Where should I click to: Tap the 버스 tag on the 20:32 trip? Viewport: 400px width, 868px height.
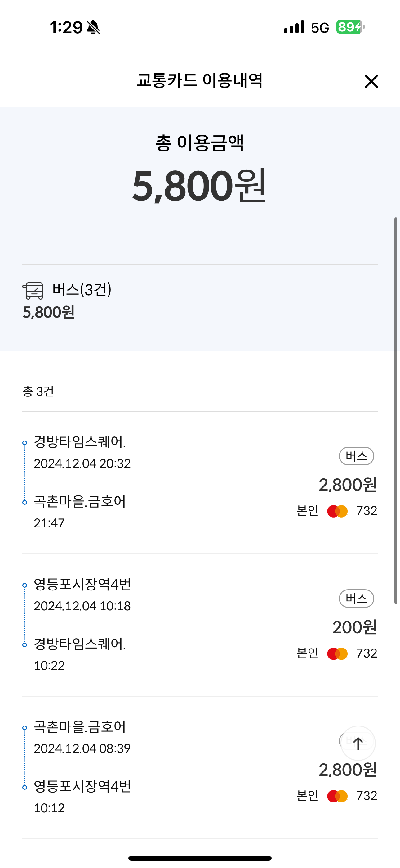pyautogui.click(x=356, y=456)
